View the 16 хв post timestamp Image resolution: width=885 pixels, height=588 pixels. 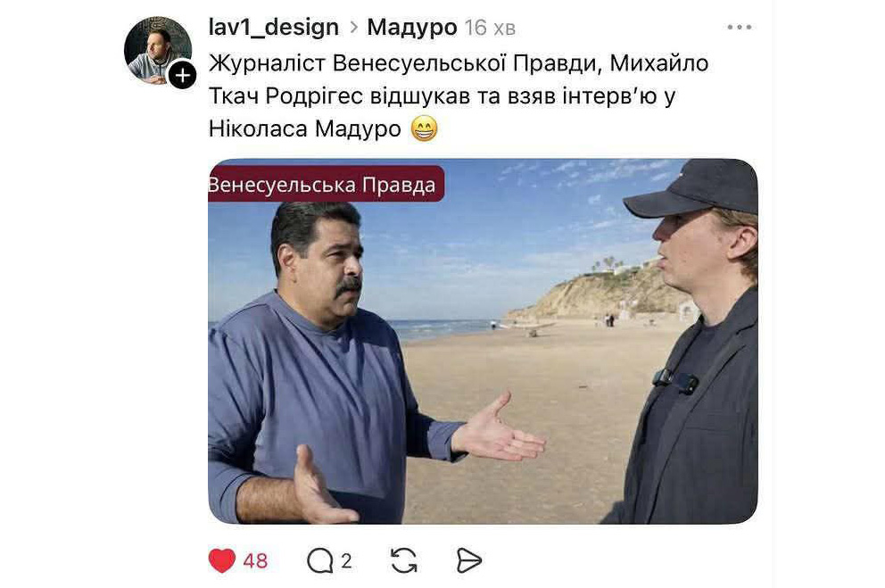(490, 28)
